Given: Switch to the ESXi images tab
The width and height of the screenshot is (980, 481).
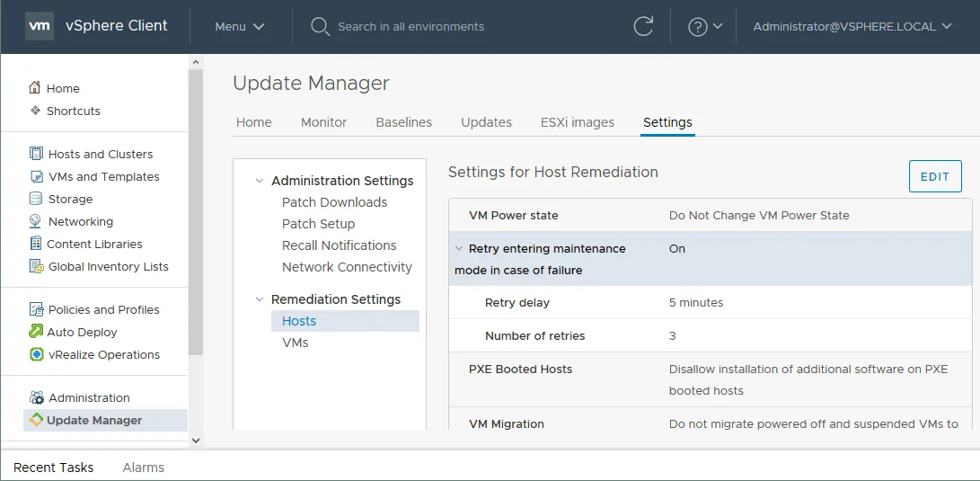Looking at the screenshot, I should tap(577, 122).
